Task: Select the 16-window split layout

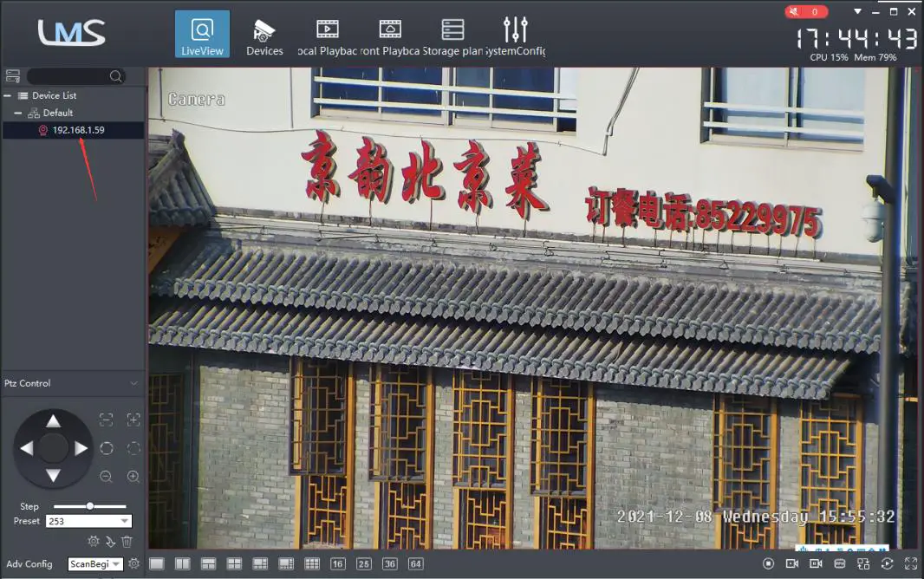Action: pyautogui.click(x=337, y=563)
